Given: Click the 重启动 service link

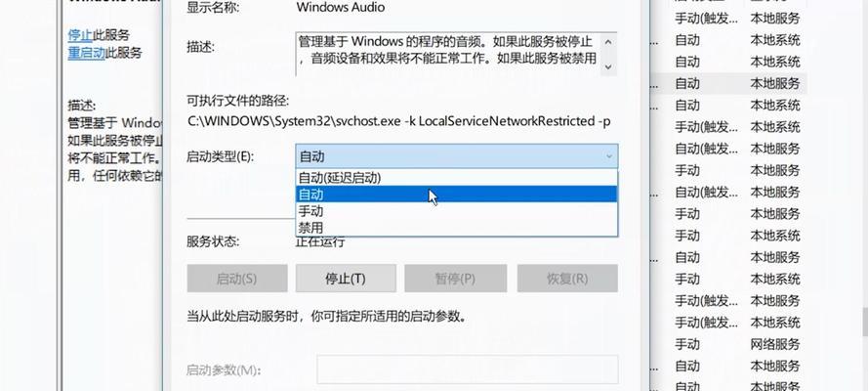Looking at the screenshot, I should coord(86,53).
